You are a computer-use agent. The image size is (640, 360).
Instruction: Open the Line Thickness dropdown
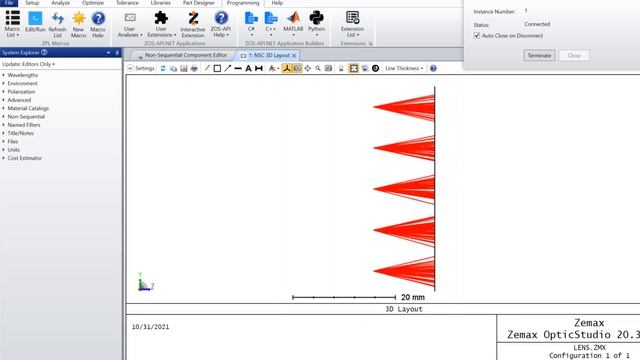pyautogui.click(x=404, y=68)
